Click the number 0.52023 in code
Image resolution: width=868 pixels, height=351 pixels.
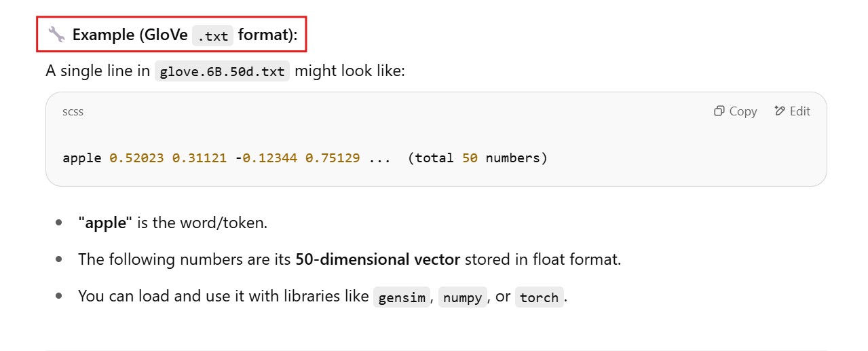tap(136, 158)
